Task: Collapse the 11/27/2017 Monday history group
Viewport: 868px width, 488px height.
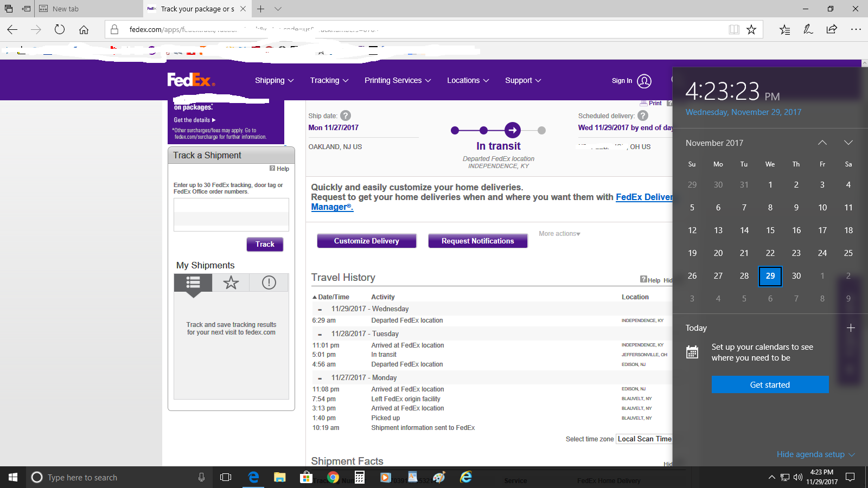Action: pos(320,378)
